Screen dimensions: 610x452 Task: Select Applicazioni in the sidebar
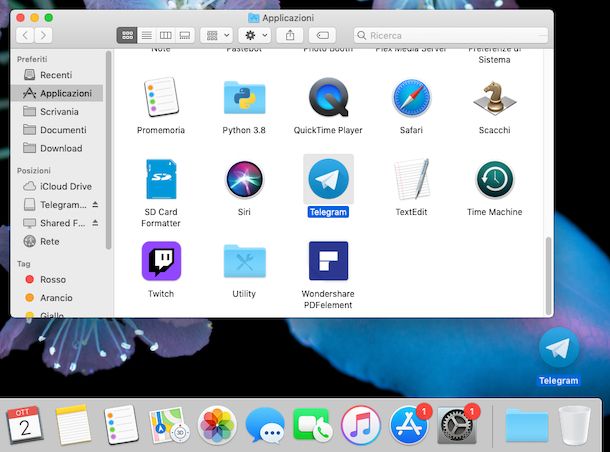click(57, 93)
